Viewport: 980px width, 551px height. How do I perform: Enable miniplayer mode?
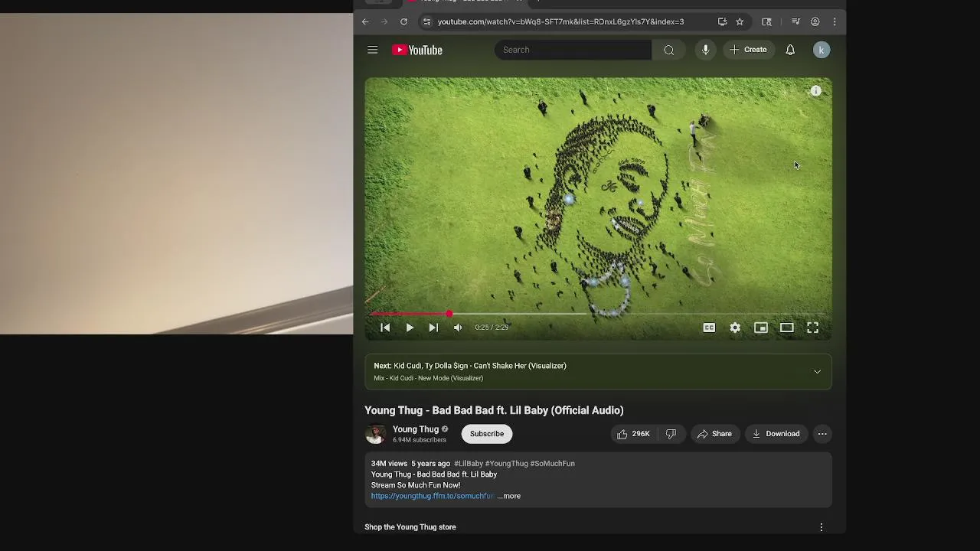pyautogui.click(x=761, y=328)
